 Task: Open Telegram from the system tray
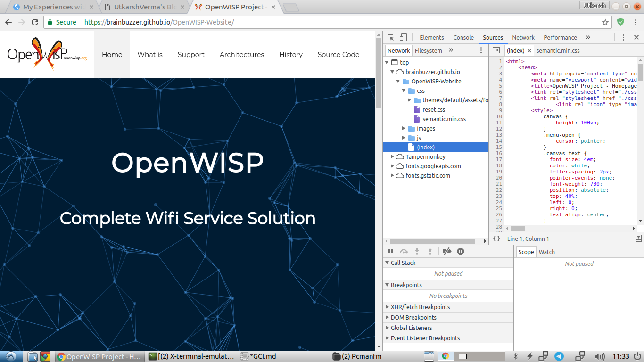click(x=559, y=356)
